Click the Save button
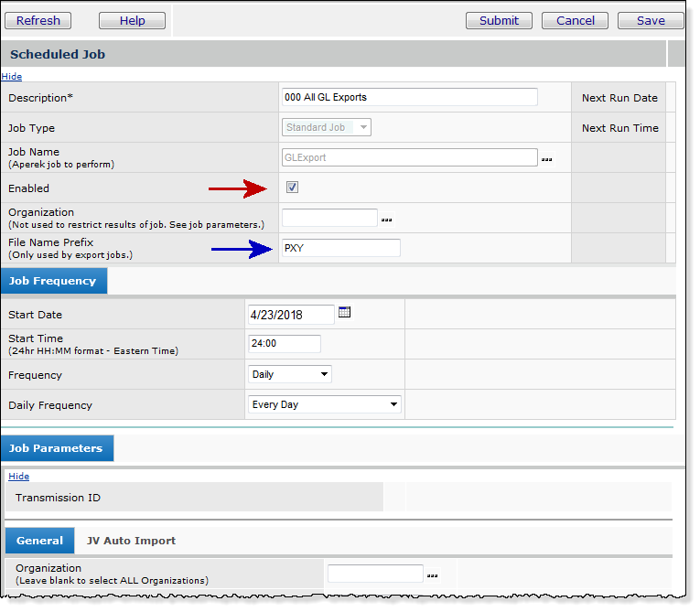 pyautogui.click(x=651, y=20)
